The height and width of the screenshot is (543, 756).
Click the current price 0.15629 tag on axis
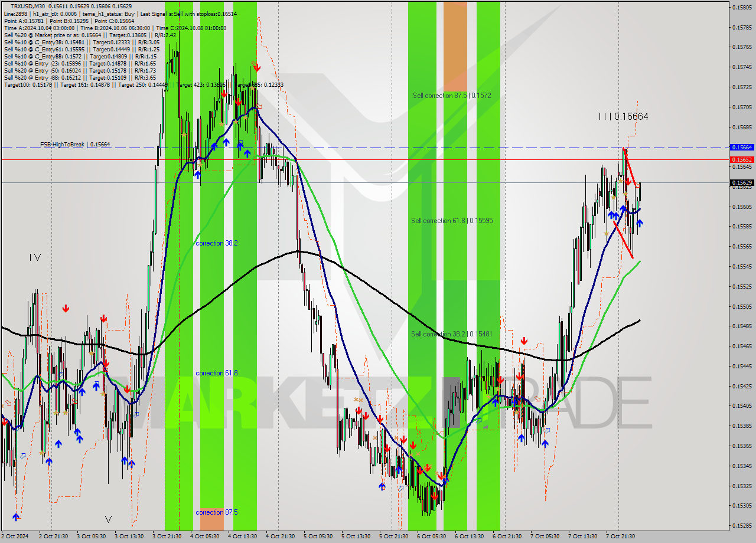[x=742, y=182]
